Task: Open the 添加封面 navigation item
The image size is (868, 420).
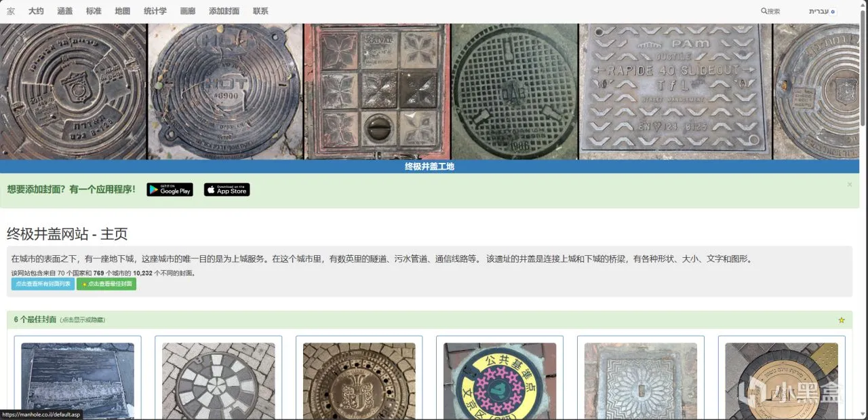Action: pos(224,12)
